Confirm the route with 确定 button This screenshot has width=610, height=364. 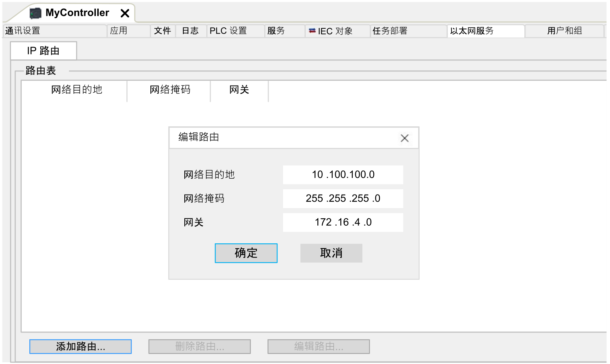[246, 253]
